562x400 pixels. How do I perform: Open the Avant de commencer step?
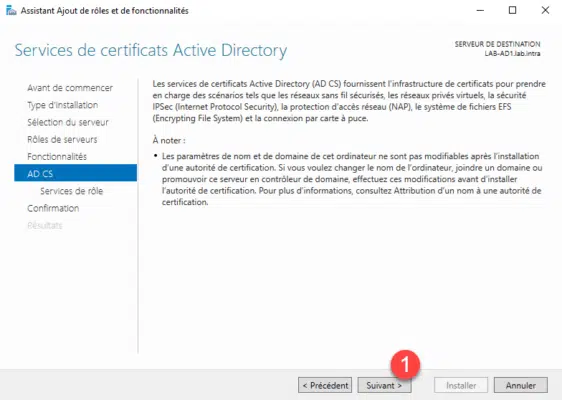70,88
